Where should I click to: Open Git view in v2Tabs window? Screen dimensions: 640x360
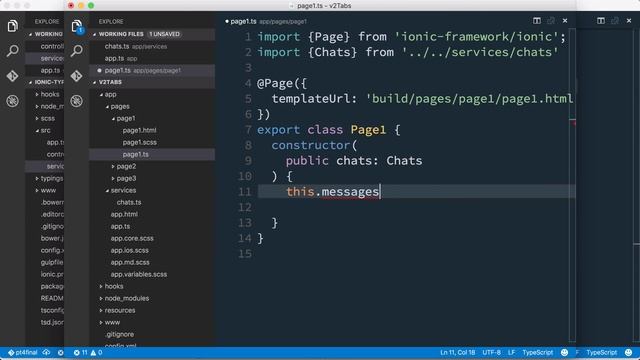[76, 76]
